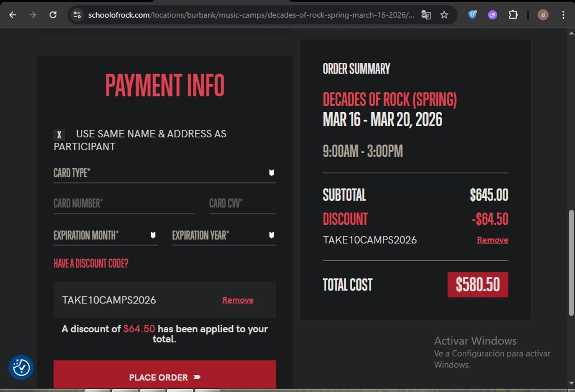Open the Chrome three-dot menu

[x=563, y=15]
